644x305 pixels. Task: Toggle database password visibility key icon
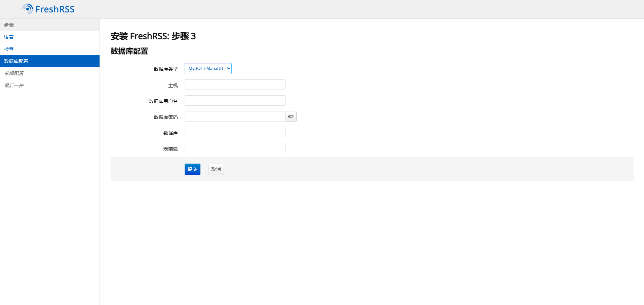(x=291, y=116)
